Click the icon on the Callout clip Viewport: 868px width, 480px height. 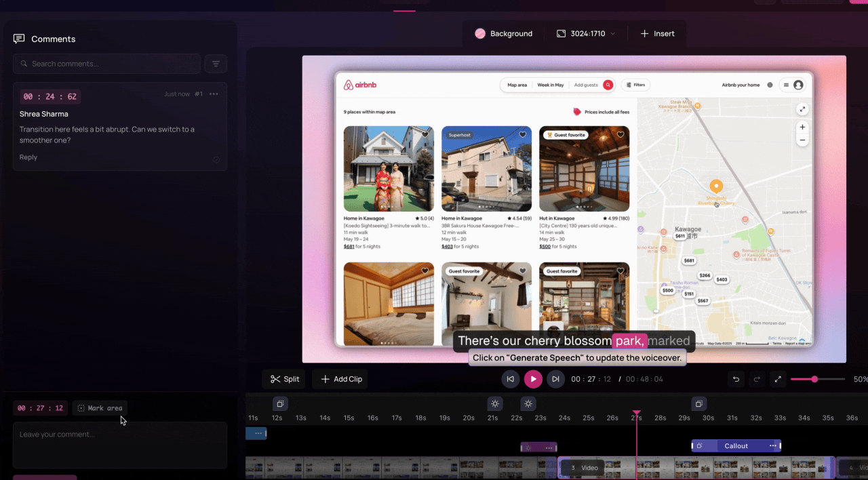click(x=699, y=445)
